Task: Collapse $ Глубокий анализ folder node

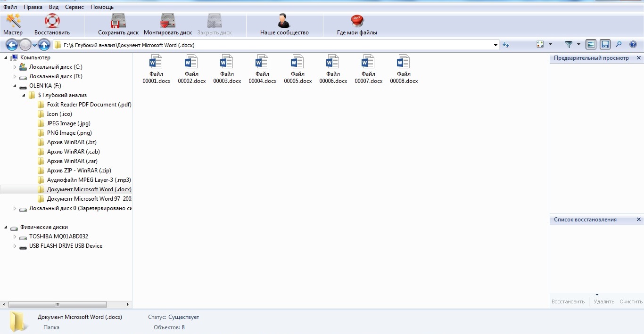Action: click(24, 95)
